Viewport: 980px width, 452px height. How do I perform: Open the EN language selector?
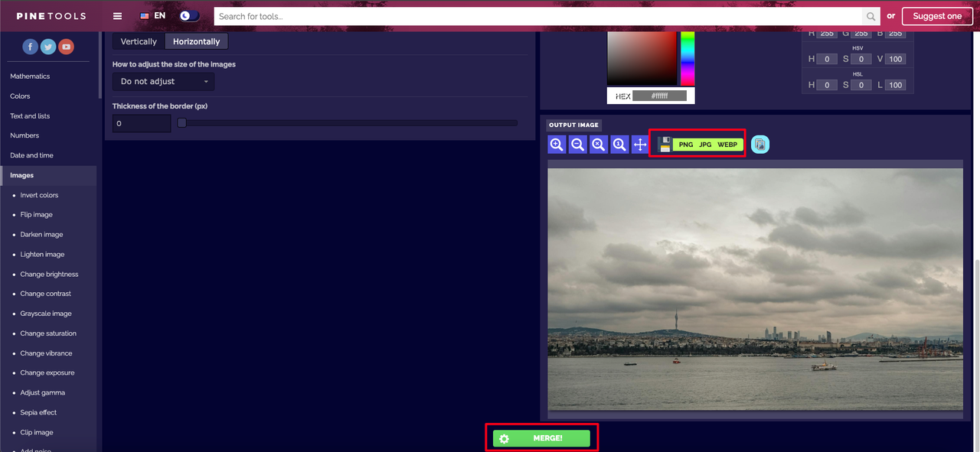pyautogui.click(x=152, y=16)
